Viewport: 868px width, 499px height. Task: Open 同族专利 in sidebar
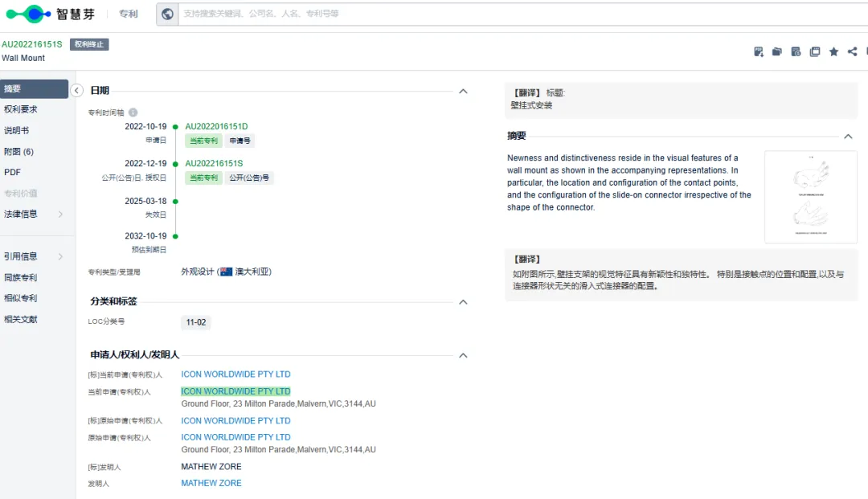[20, 277]
